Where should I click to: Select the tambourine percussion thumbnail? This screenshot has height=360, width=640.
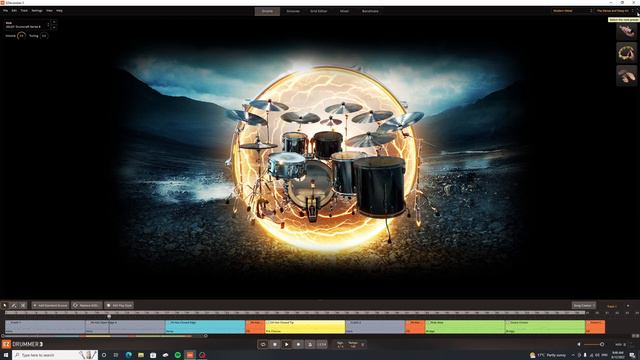(626, 53)
